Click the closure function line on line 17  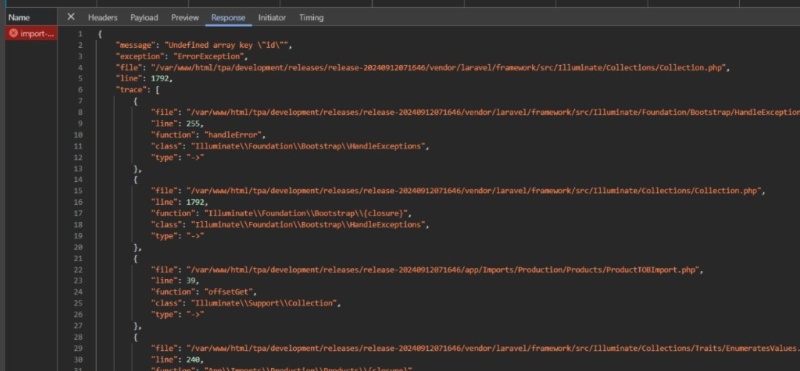(x=281, y=213)
